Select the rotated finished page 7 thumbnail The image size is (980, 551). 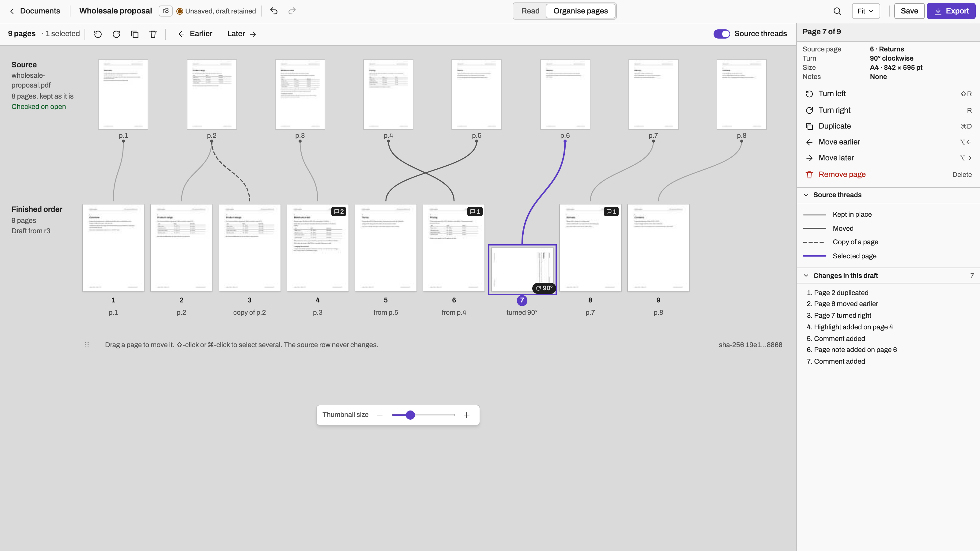pos(522,270)
